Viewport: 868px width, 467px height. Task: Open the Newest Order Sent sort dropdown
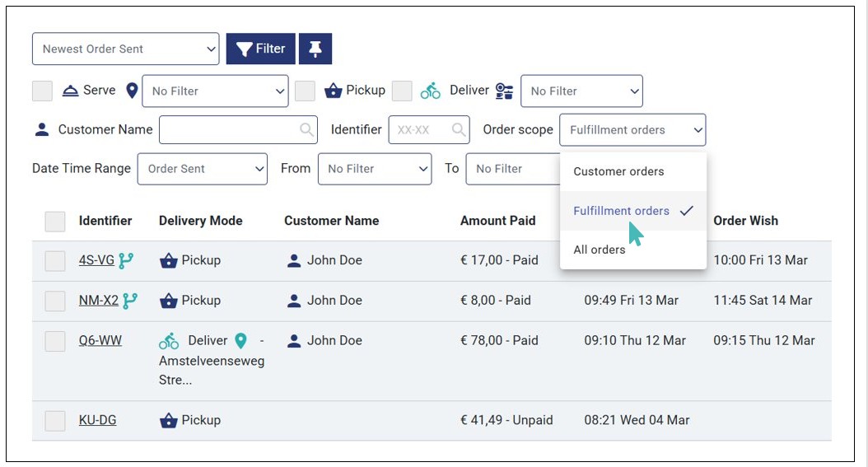click(126, 49)
